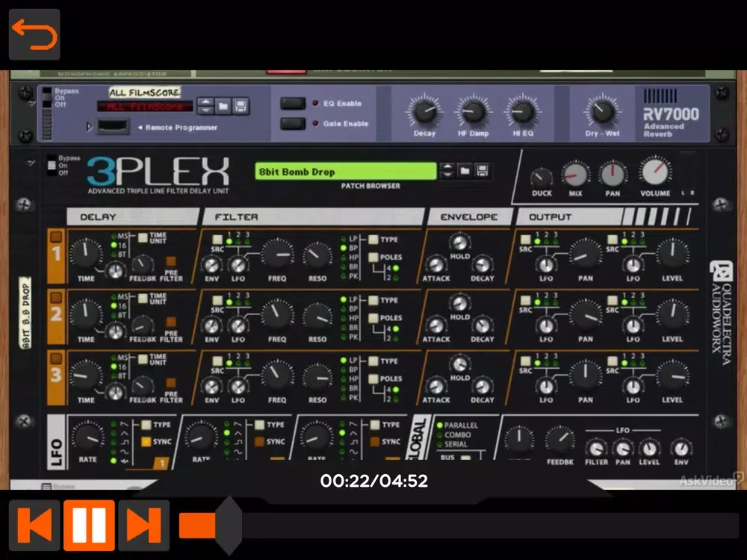The width and height of the screenshot is (747, 560).
Task: Click the RV7000 HI EQ knob
Action: pos(522,112)
